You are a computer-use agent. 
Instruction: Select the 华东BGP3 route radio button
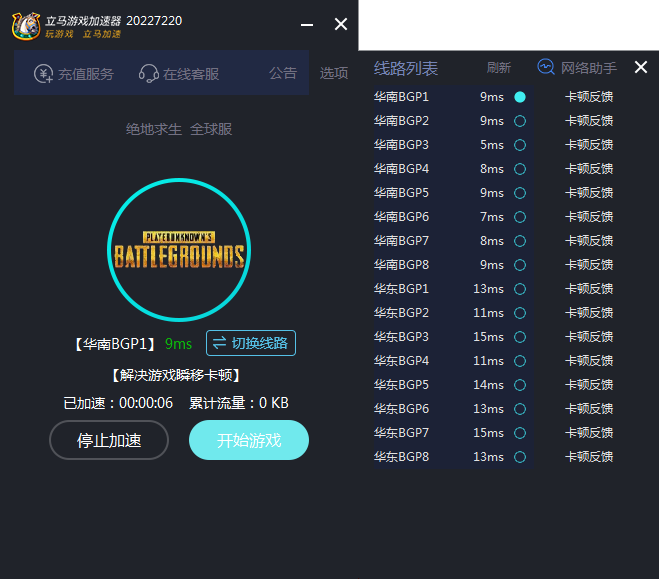pyautogui.click(x=520, y=337)
